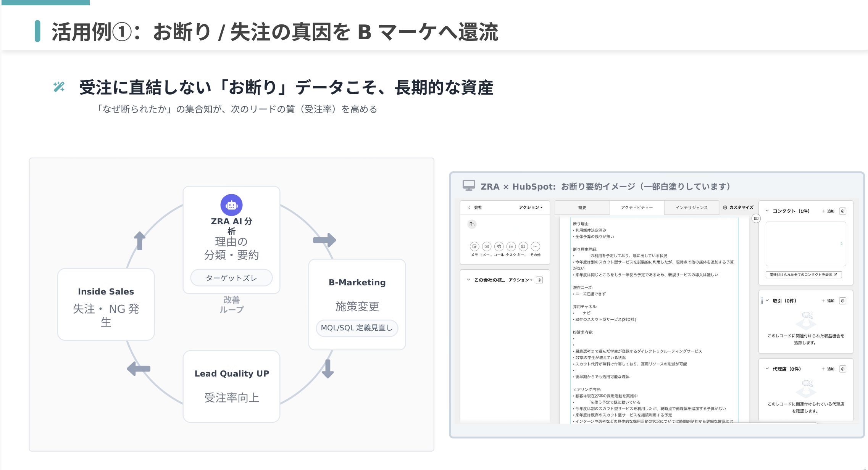This screenshot has width=868, height=470.
Task: Go back via the 会社 arrow
Action: tap(469, 208)
